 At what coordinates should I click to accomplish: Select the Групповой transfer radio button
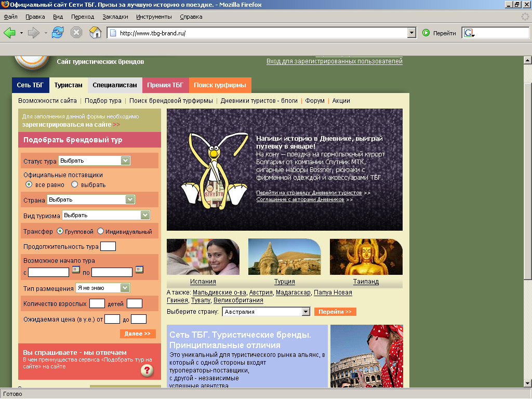pos(60,231)
